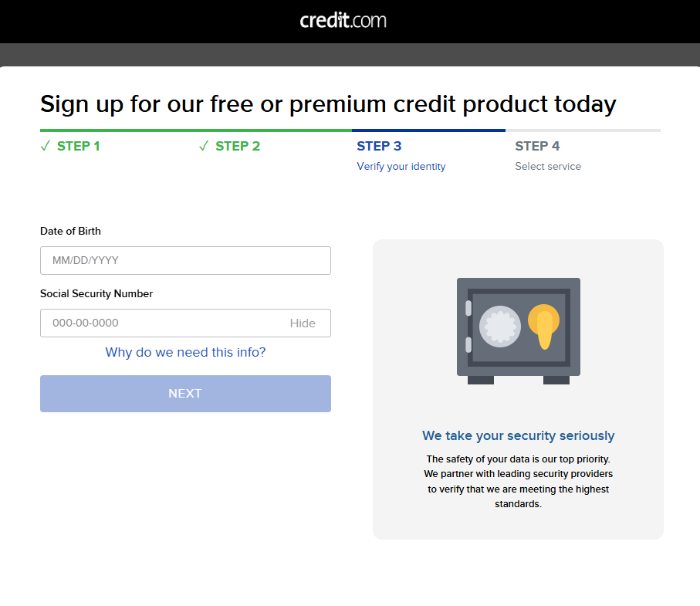Toggle Hide on the Social Security Number field

point(303,323)
